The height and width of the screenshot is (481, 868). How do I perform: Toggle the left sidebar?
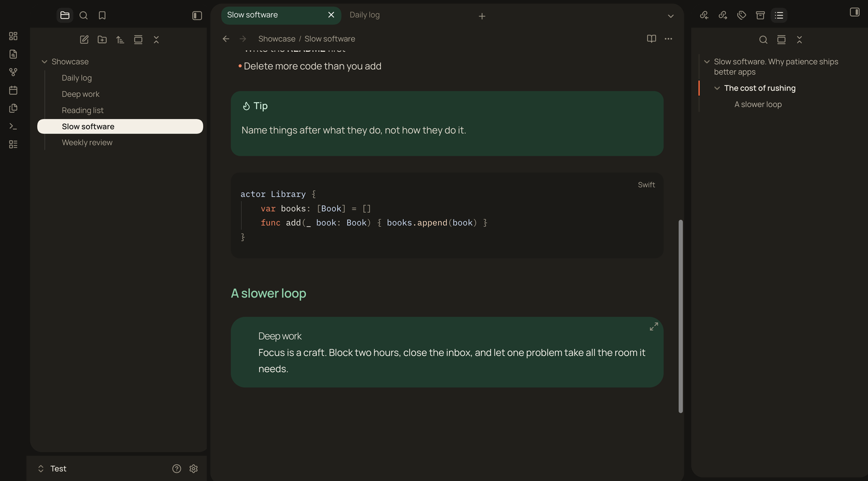[197, 16]
